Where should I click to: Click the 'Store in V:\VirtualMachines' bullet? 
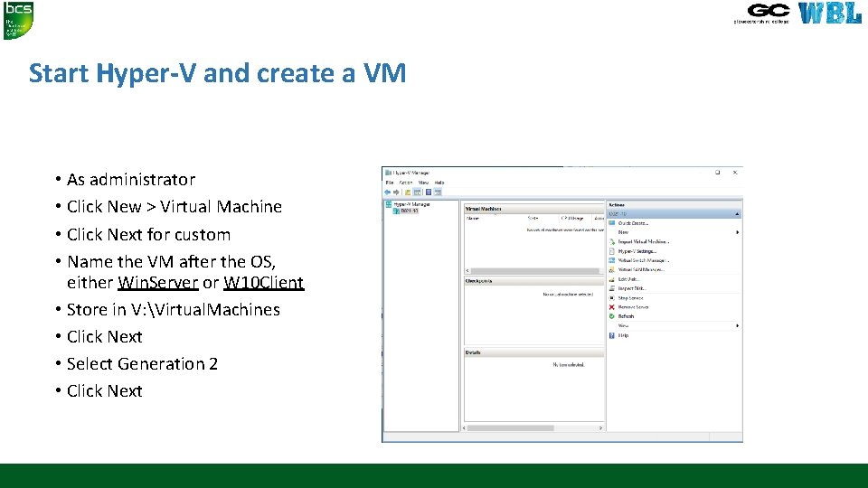coord(174,310)
